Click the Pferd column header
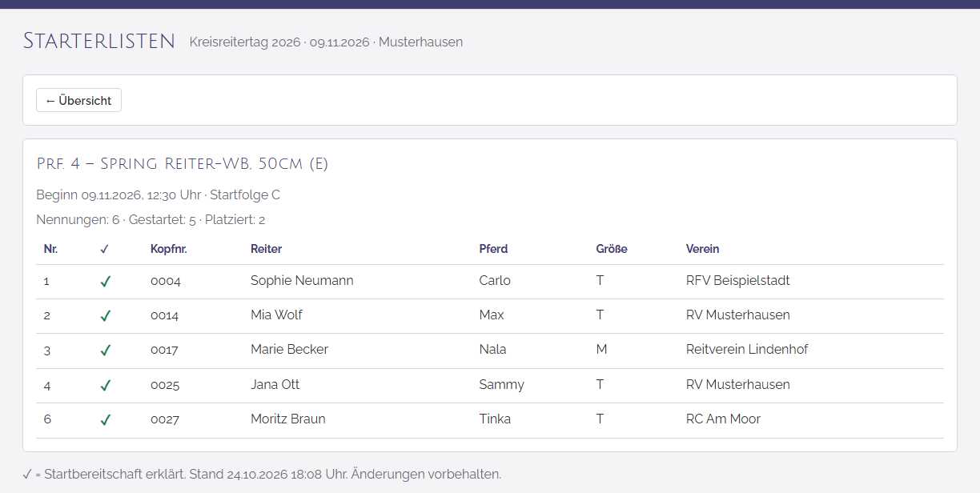Image resolution: width=980 pixels, height=493 pixels. coord(493,249)
